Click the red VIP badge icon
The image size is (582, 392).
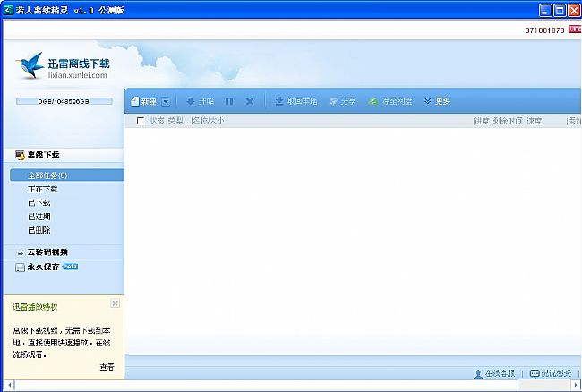575,29
